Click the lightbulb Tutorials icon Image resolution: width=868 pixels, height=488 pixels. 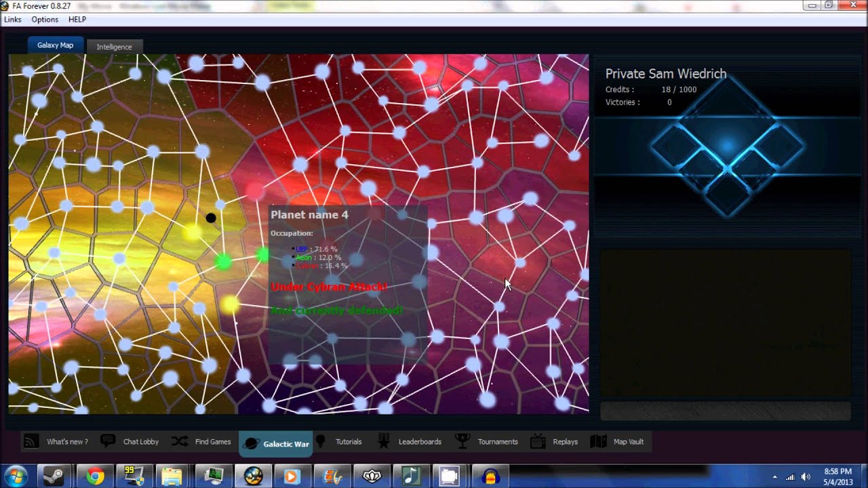click(321, 441)
